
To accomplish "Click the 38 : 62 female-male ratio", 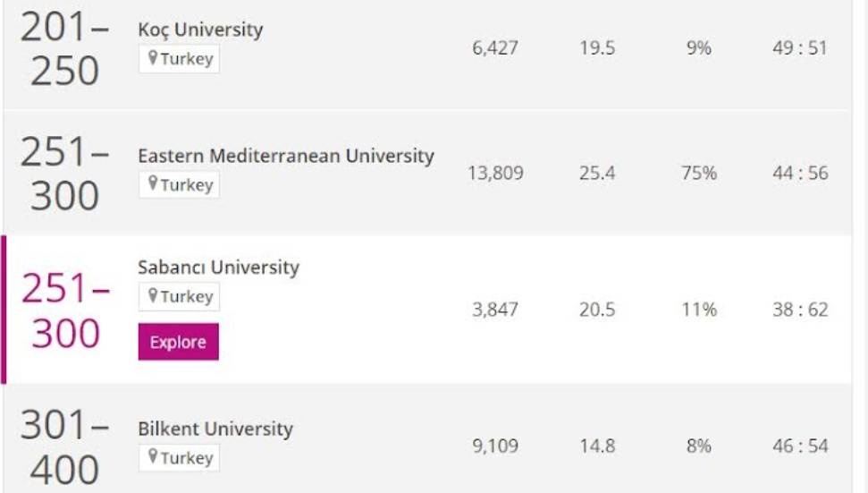I will click(800, 310).
